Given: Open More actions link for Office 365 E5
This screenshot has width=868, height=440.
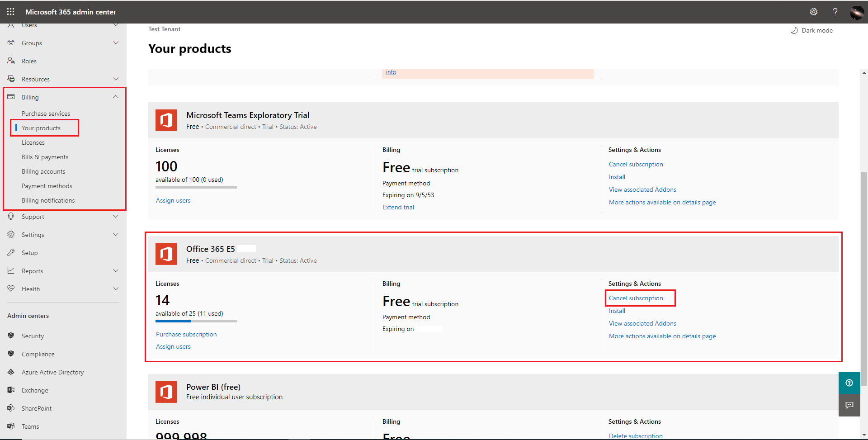Looking at the screenshot, I should pos(662,336).
